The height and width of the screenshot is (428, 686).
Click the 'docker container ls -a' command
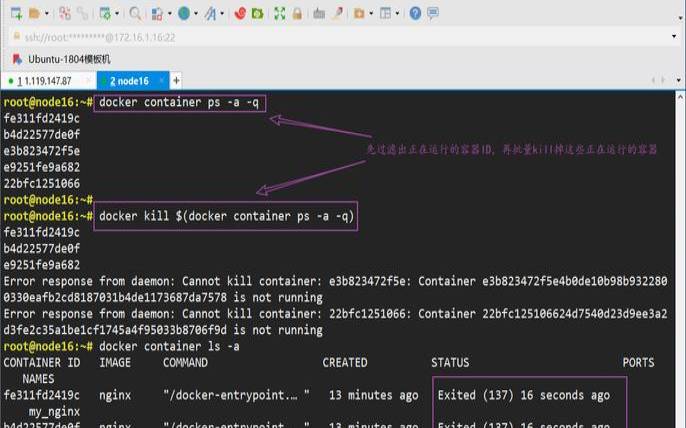tap(169, 347)
